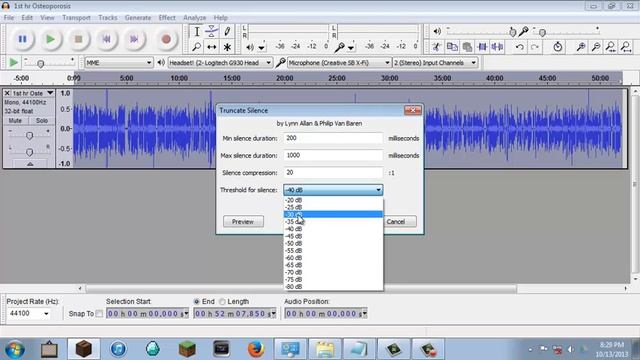The image size is (640, 360).
Task: Open the Project Rate dropdown
Action: pyautogui.click(x=46, y=313)
